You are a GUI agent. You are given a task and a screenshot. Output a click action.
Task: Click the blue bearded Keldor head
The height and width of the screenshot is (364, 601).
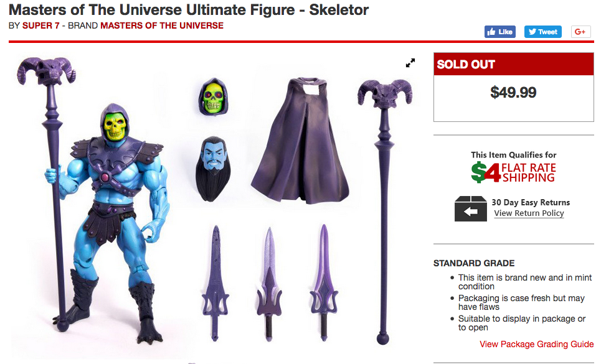pos(213,169)
